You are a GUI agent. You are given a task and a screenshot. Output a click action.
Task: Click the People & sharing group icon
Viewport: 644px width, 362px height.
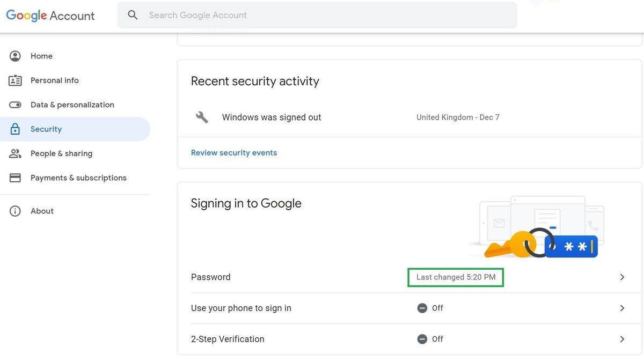(15, 153)
